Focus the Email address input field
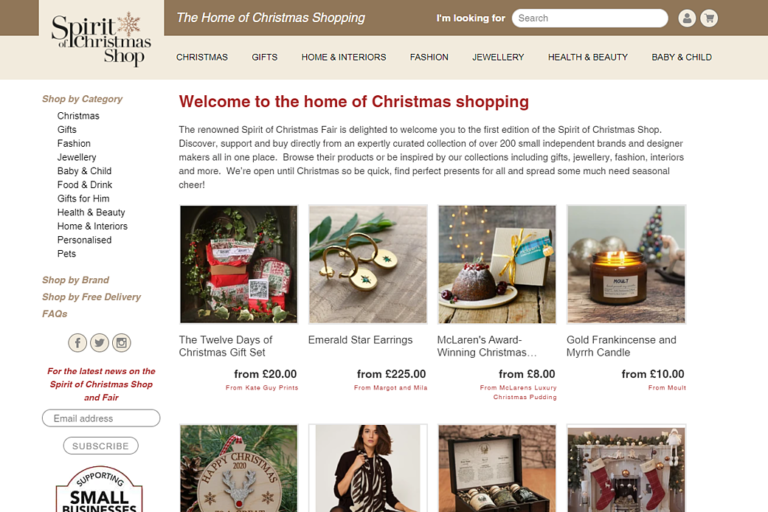 coord(101,418)
